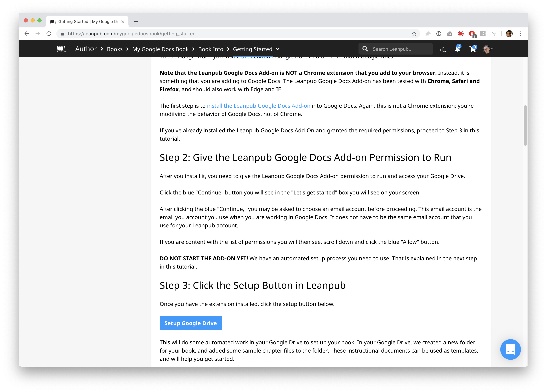This screenshot has height=392, width=547.
Task: Select the Getting Started browser tab
Action: pos(87,22)
